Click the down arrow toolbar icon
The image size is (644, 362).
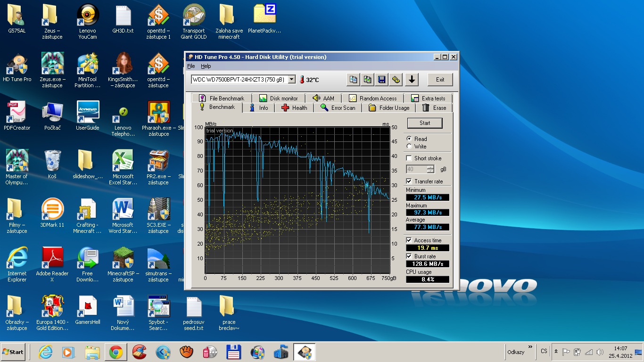tap(412, 80)
